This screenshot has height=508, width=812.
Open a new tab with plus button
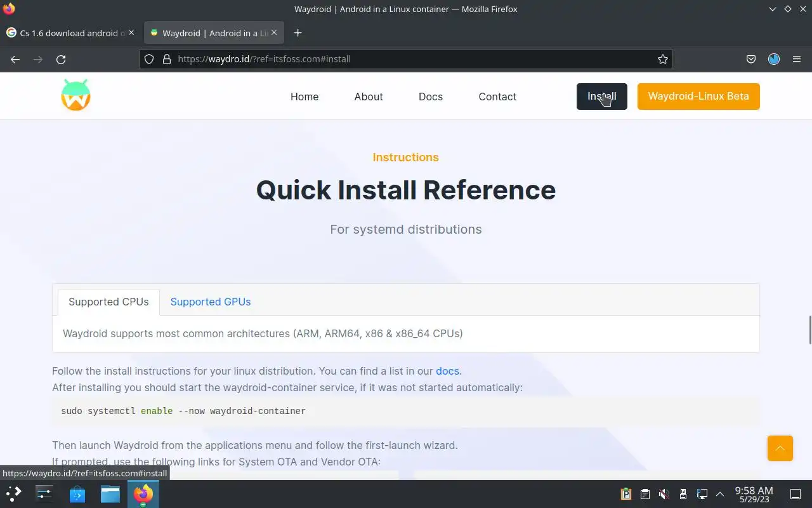(x=298, y=33)
